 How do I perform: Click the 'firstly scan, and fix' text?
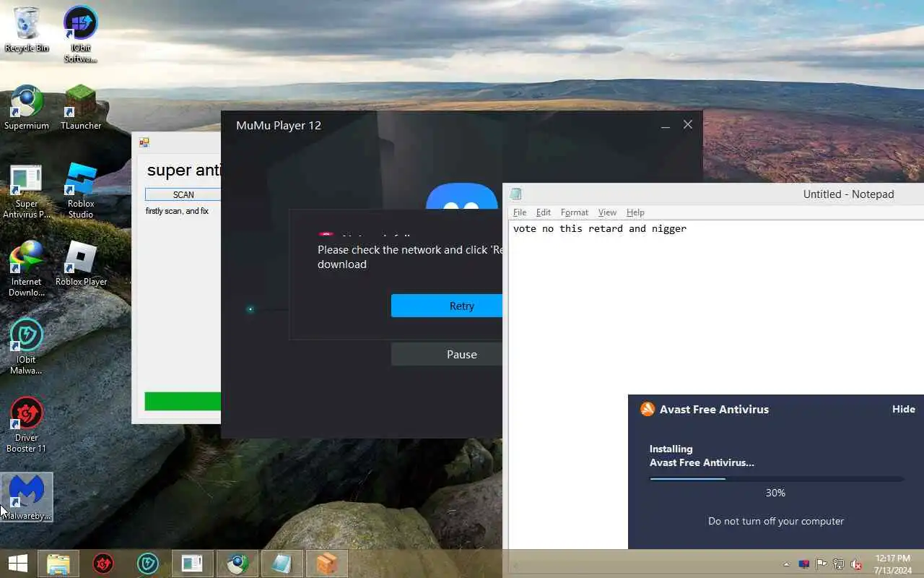[x=177, y=211]
